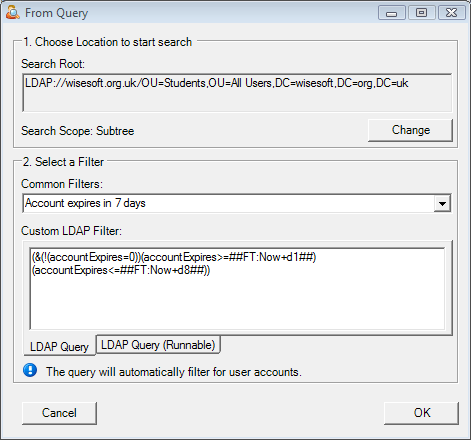Click the 'Custom LDAP Filter:' label
This screenshot has height=440, width=471.
pyautogui.click(x=71, y=231)
